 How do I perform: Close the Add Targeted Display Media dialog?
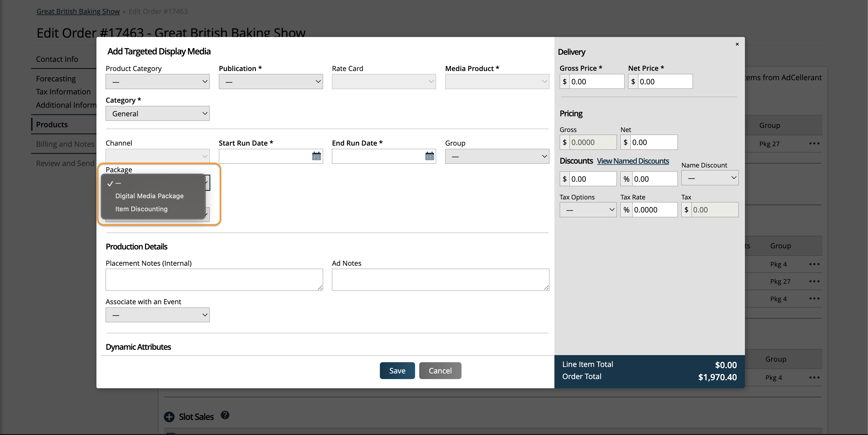pyautogui.click(x=737, y=44)
